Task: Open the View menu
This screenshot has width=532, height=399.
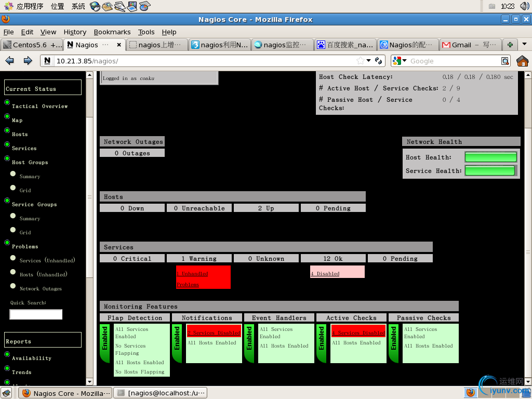Action: coord(48,32)
